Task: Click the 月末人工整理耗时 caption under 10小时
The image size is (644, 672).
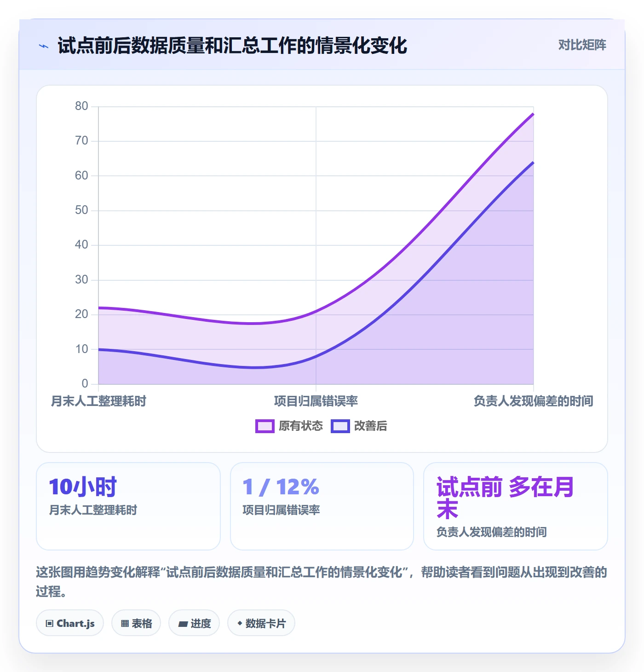Action: 93,510
